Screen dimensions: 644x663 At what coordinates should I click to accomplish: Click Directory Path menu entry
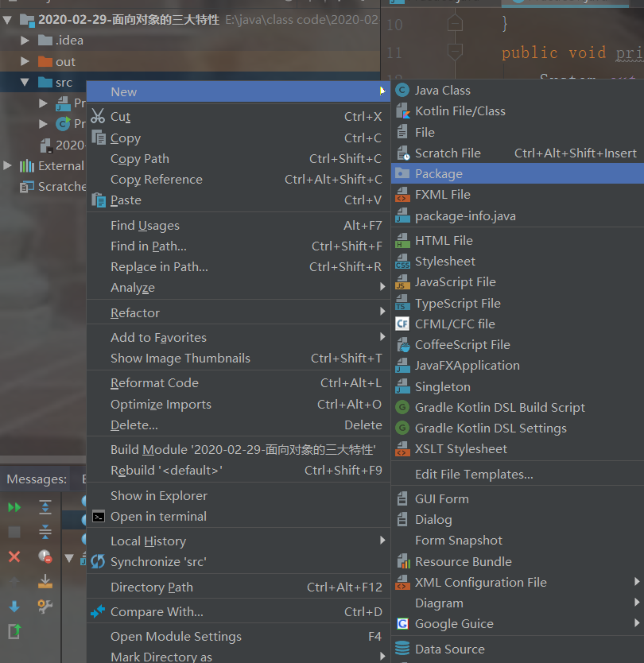(238, 587)
